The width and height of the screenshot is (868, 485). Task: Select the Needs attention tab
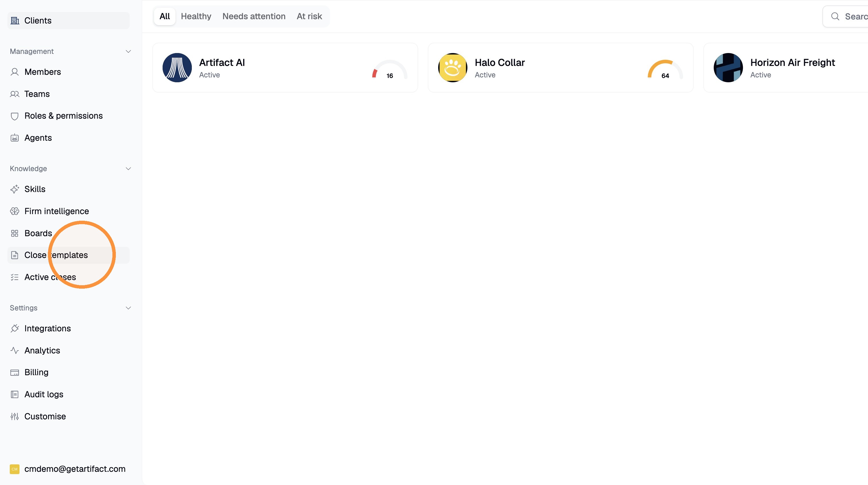(x=254, y=16)
